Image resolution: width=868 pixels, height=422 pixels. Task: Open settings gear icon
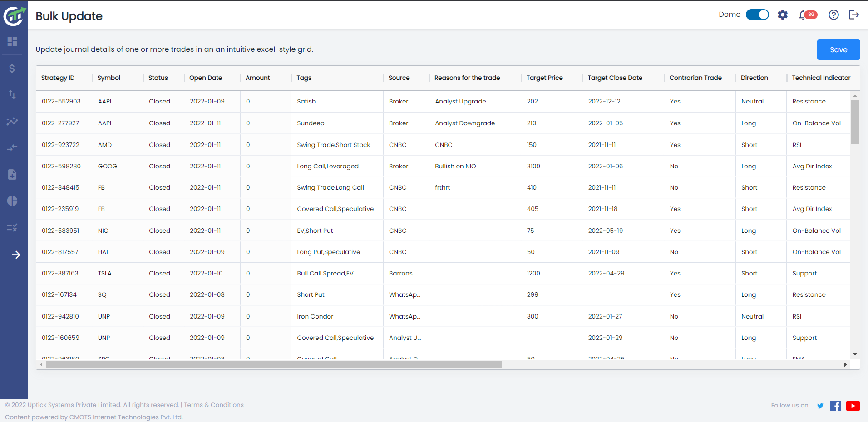(x=783, y=15)
